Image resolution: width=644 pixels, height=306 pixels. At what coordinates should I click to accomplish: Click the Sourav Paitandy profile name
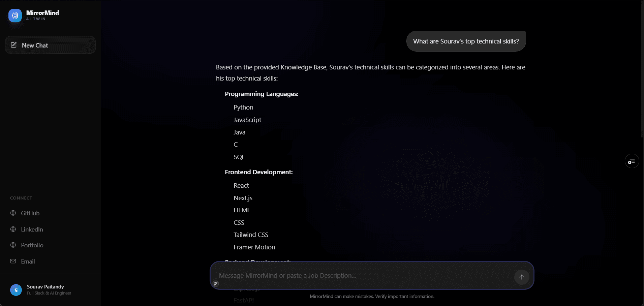point(45,286)
